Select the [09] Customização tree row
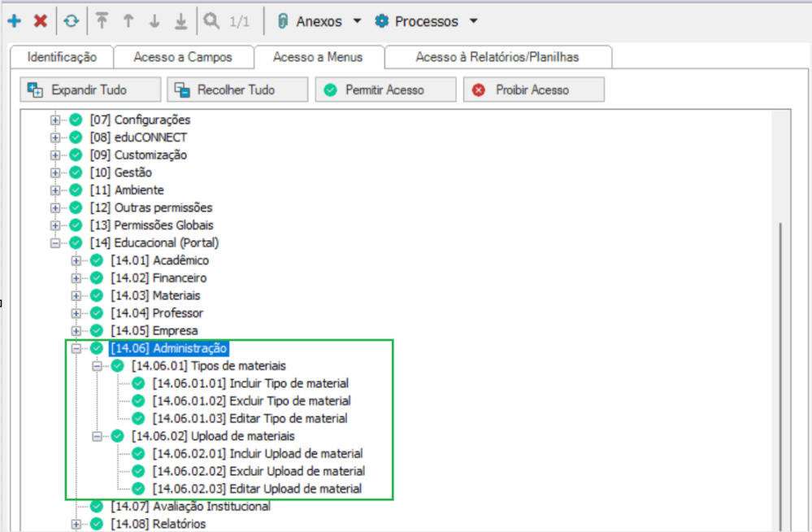The width and height of the screenshot is (812, 532). [x=138, y=155]
